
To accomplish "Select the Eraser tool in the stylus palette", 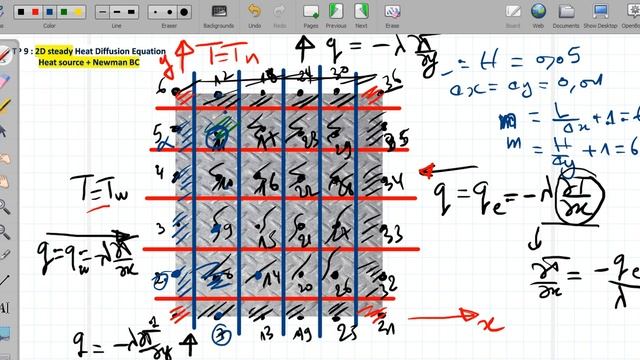I will 5,81.
